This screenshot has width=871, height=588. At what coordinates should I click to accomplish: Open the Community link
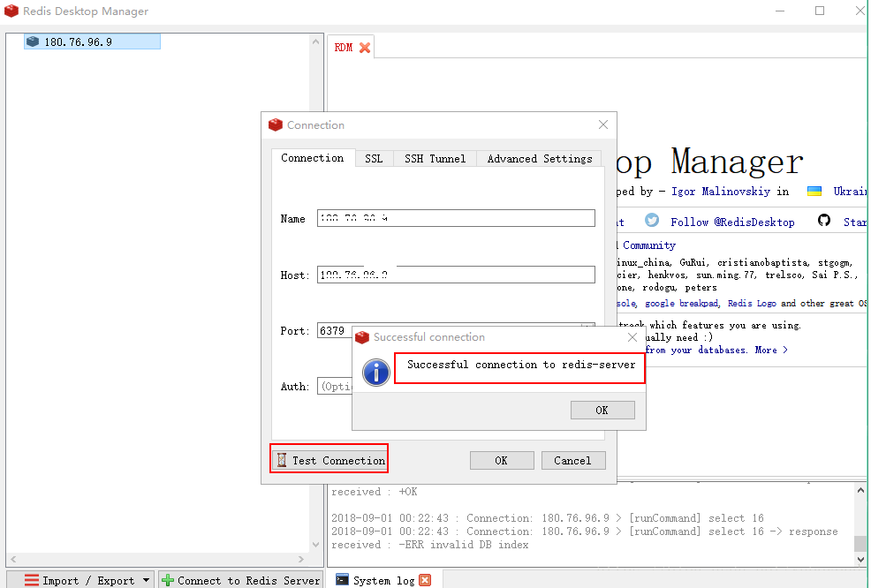tap(648, 245)
